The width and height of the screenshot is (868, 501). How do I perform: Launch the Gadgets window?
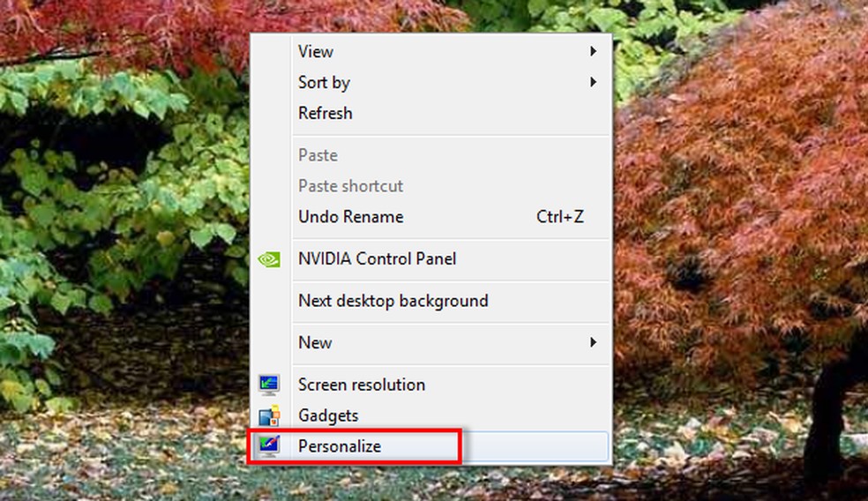click(x=328, y=415)
